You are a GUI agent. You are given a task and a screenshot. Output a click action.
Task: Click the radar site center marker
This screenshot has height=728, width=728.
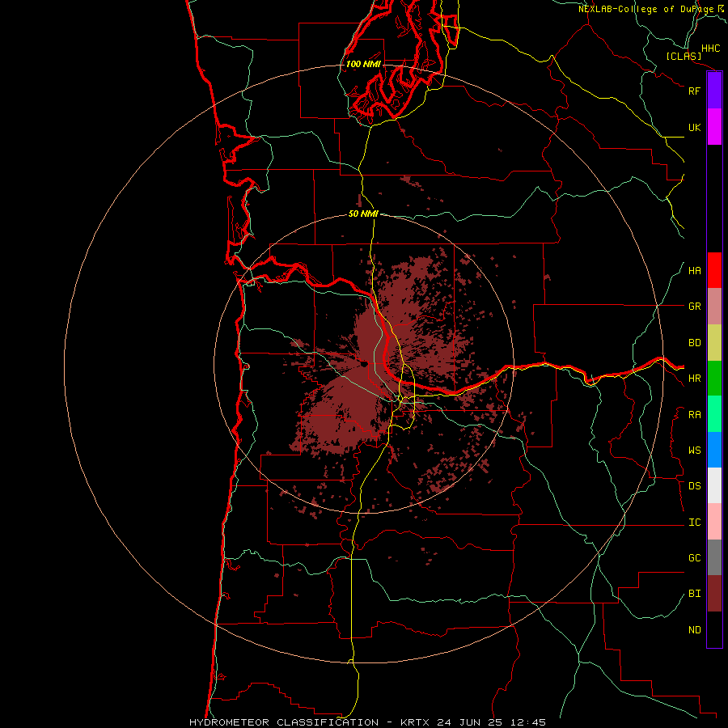click(x=365, y=365)
